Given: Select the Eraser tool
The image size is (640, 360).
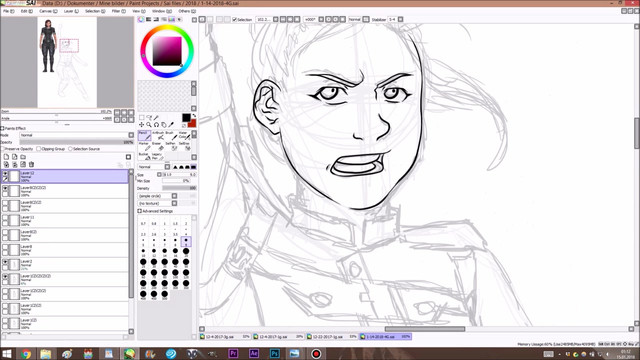Looking at the screenshot, I should 157,146.
